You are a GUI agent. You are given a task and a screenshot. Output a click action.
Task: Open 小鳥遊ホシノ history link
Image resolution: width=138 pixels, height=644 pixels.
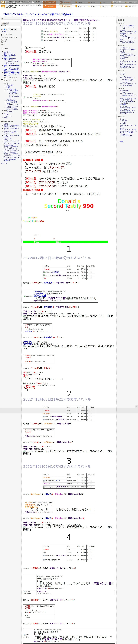[x=124, y=124]
